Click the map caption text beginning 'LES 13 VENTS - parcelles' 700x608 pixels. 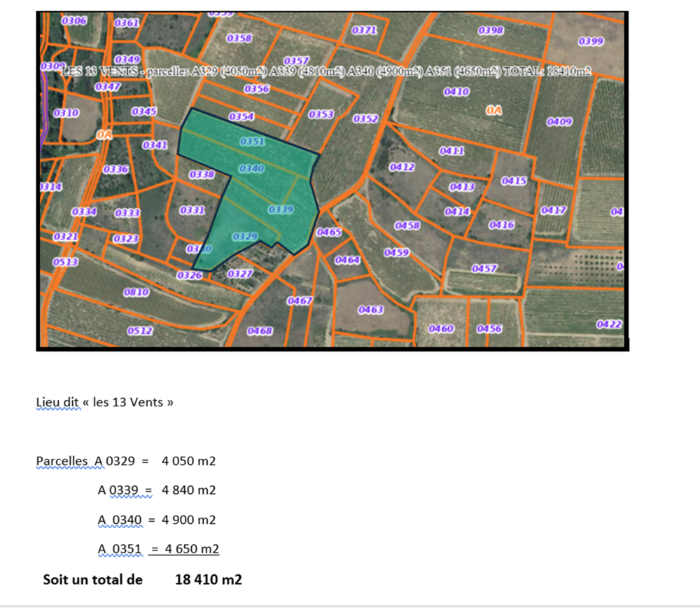[326, 71]
